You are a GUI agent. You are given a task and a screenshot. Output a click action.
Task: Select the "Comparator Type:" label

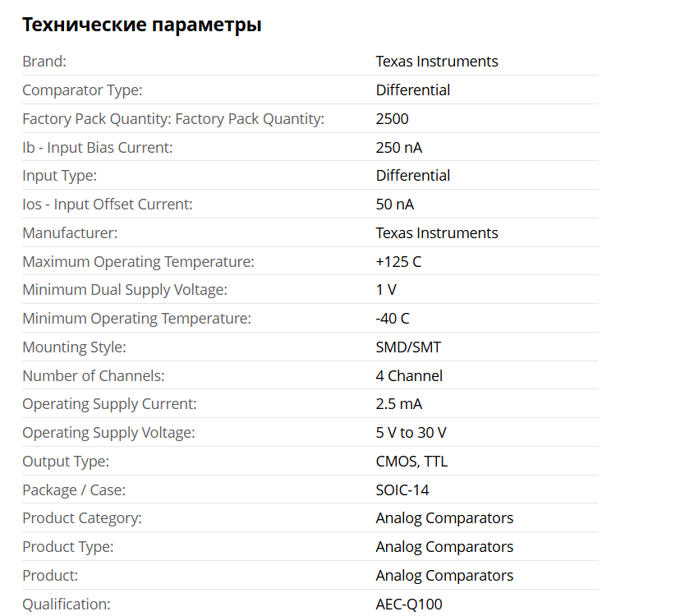tap(83, 90)
